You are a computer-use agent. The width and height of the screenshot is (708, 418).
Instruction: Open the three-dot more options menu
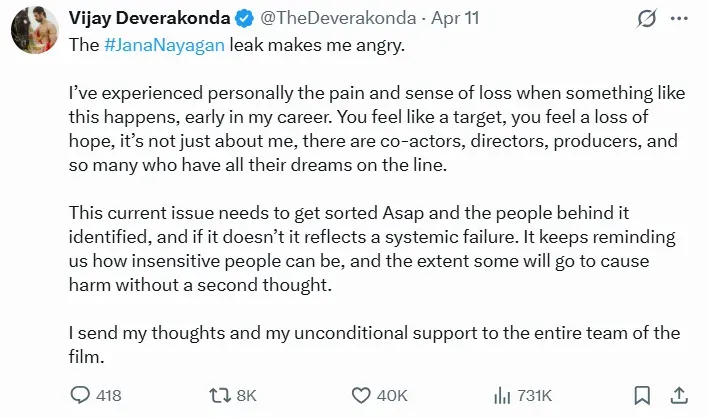tap(680, 20)
